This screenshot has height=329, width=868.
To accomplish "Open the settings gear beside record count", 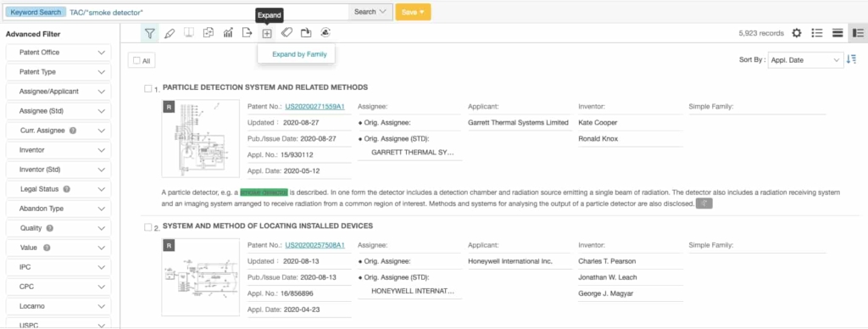I will (x=797, y=33).
